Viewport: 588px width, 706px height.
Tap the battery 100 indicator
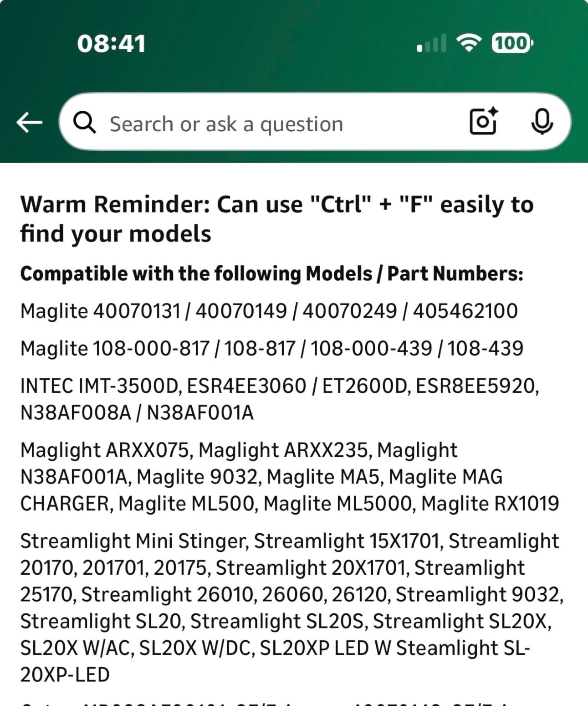click(512, 43)
